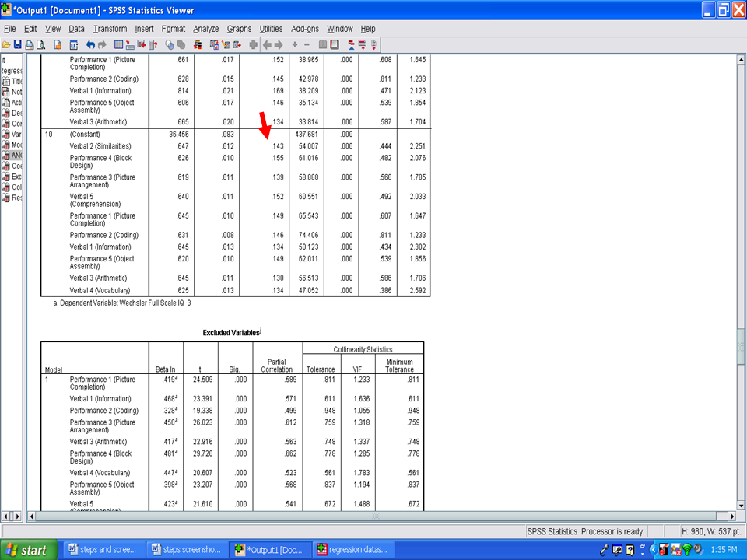Click the Open file folder icon
The image size is (747, 560).
tap(6, 45)
